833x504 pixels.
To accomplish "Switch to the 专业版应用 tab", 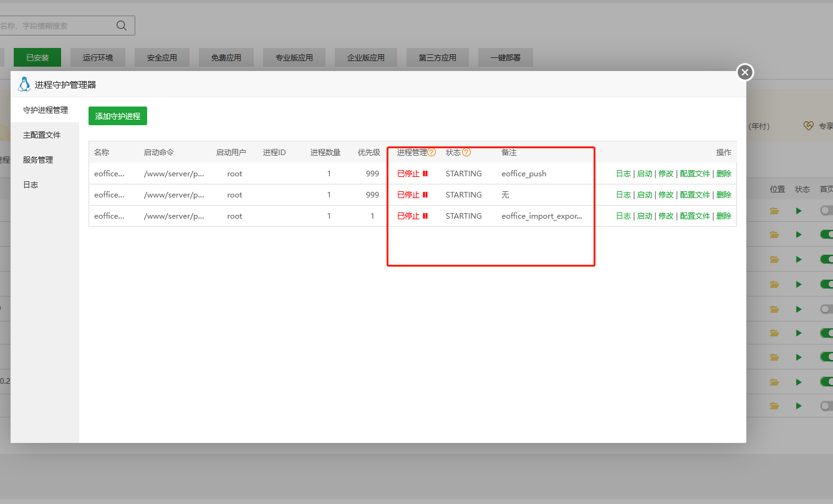I will tap(294, 57).
